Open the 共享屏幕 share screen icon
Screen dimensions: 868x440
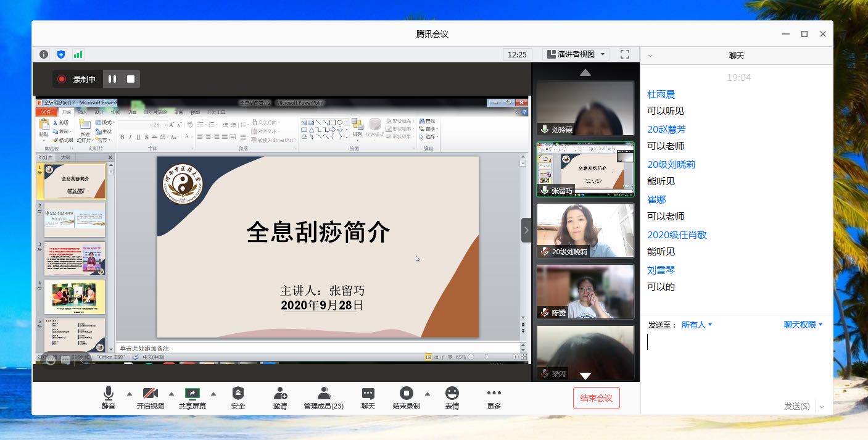coord(192,397)
